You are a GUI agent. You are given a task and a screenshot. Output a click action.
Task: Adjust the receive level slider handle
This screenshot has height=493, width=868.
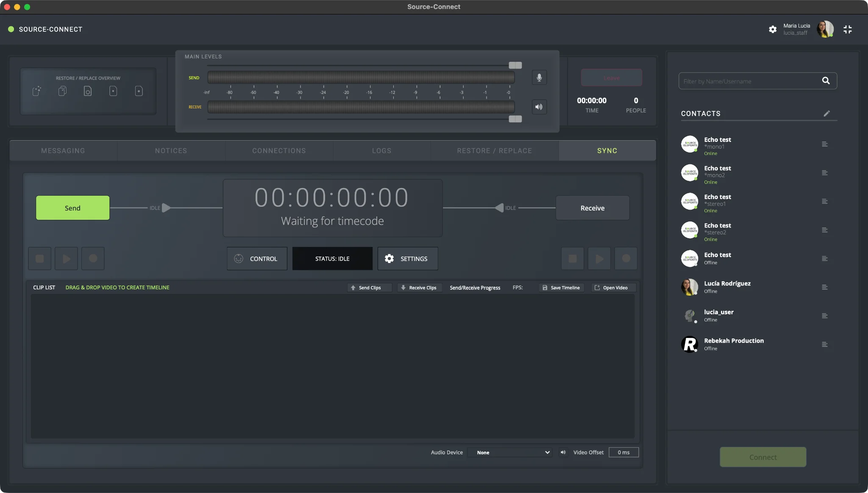click(x=515, y=119)
